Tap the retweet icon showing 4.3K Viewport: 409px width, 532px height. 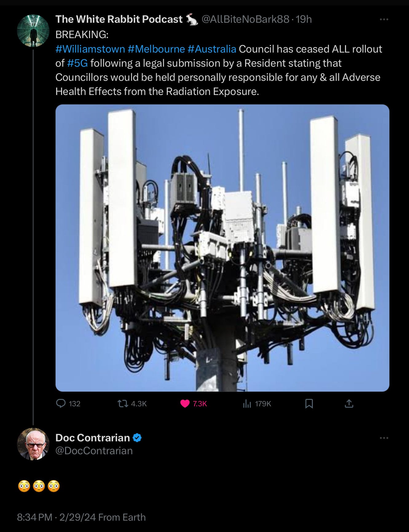124,404
